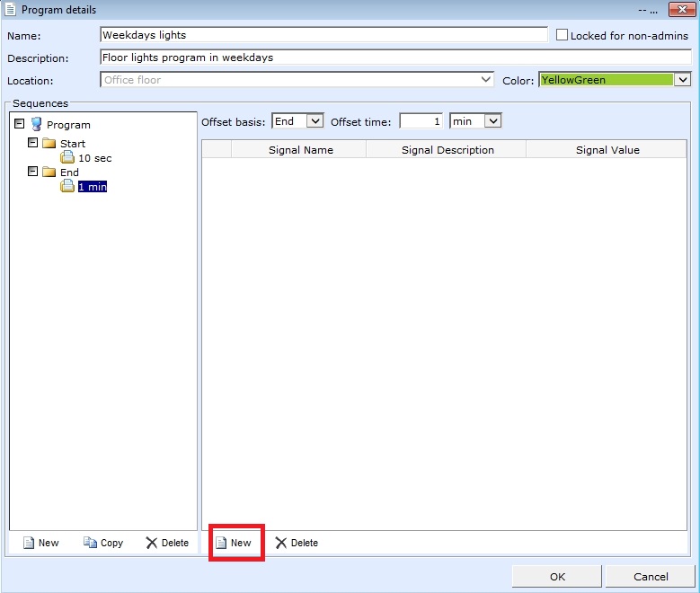Open the YellowGreen color picker
700x593 pixels.
tap(682, 80)
